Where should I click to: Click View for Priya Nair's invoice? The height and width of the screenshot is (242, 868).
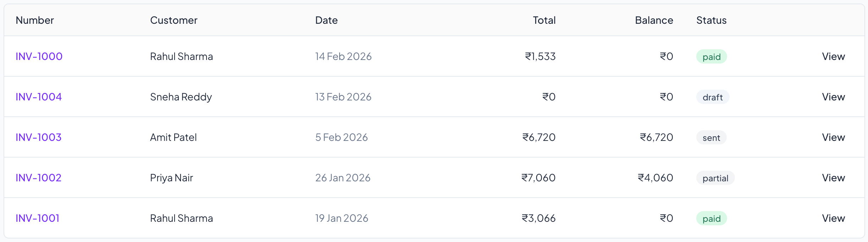[x=833, y=178]
